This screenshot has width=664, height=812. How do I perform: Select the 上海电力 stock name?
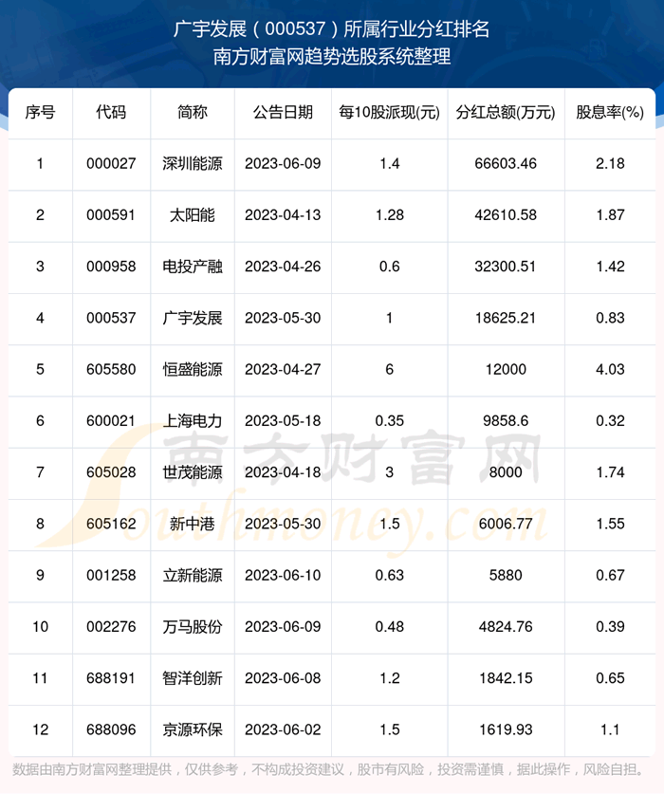[193, 421]
